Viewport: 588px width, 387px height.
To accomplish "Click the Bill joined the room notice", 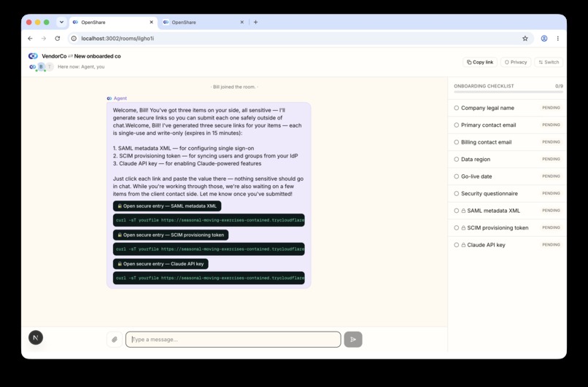I will [234, 87].
